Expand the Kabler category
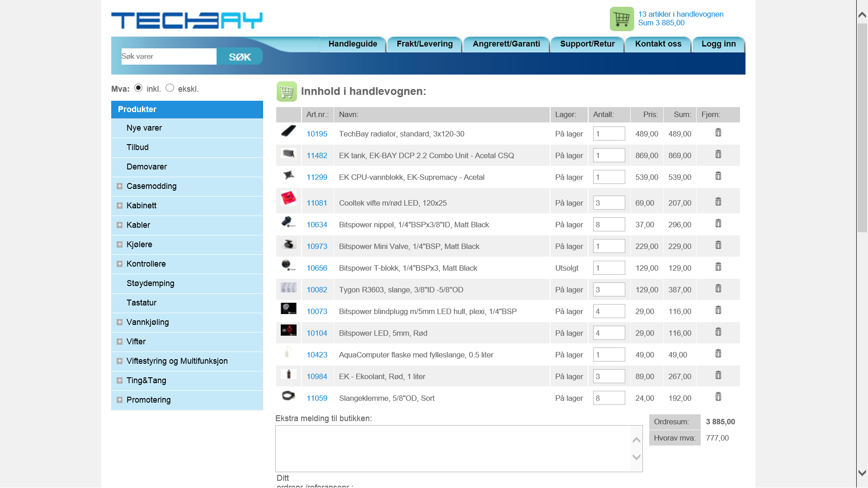This screenshot has height=488, width=868. (120, 225)
